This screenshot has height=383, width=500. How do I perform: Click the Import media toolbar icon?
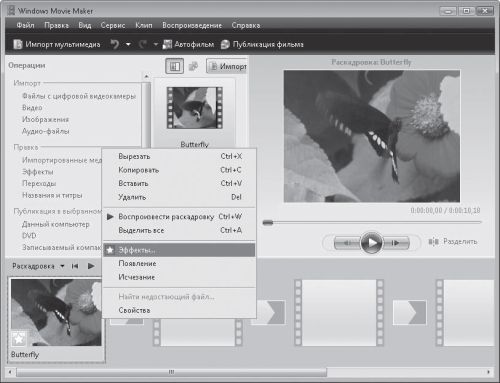[18, 44]
